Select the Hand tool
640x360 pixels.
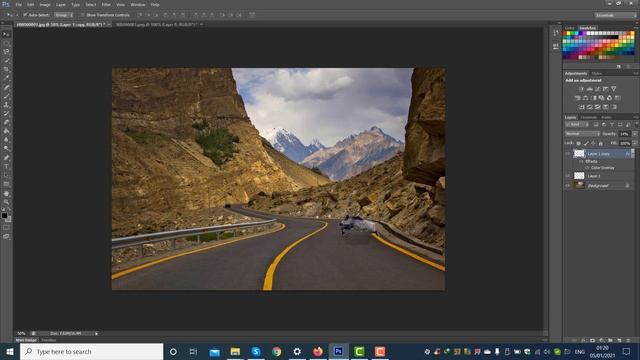pos(6,193)
